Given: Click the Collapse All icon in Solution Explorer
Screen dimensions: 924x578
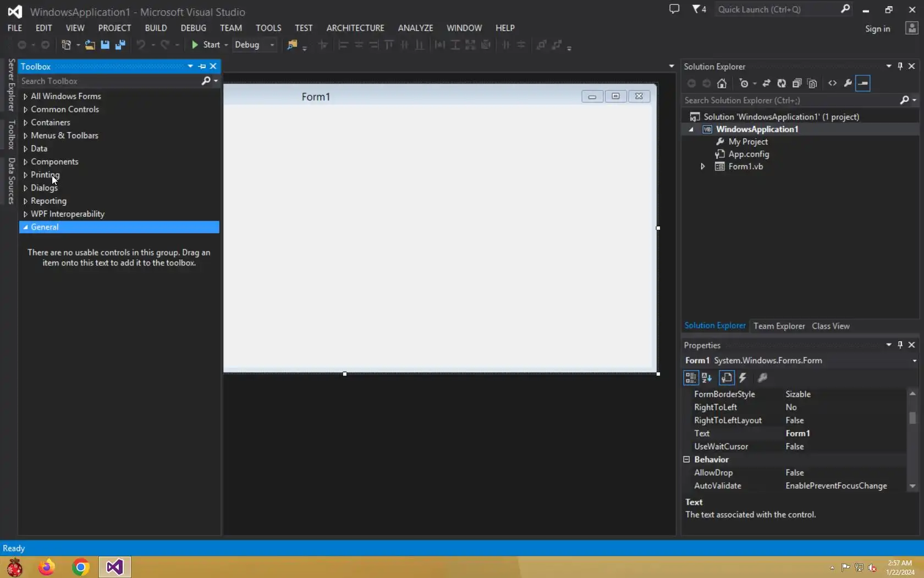Looking at the screenshot, I should tap(797, 84).
